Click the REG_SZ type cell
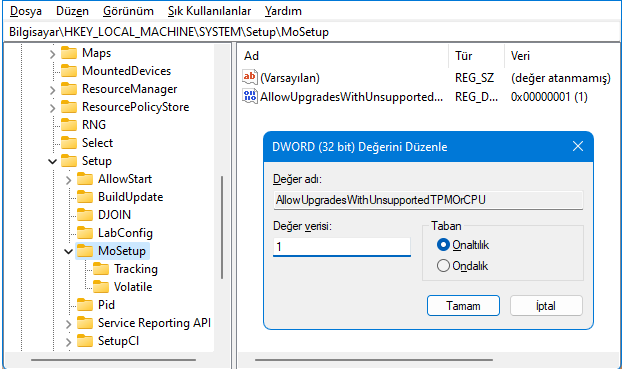622x369 pixels. click(474, 78)
